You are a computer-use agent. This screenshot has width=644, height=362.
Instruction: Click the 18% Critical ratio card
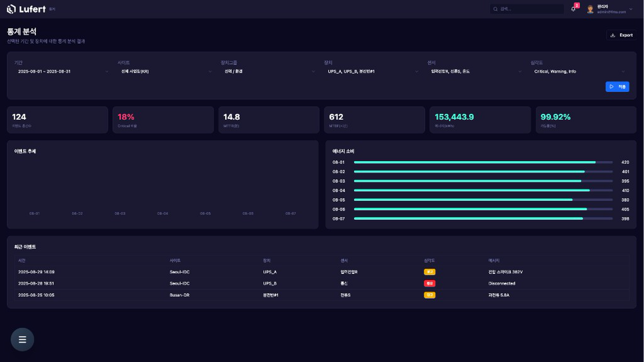(163, 120)
